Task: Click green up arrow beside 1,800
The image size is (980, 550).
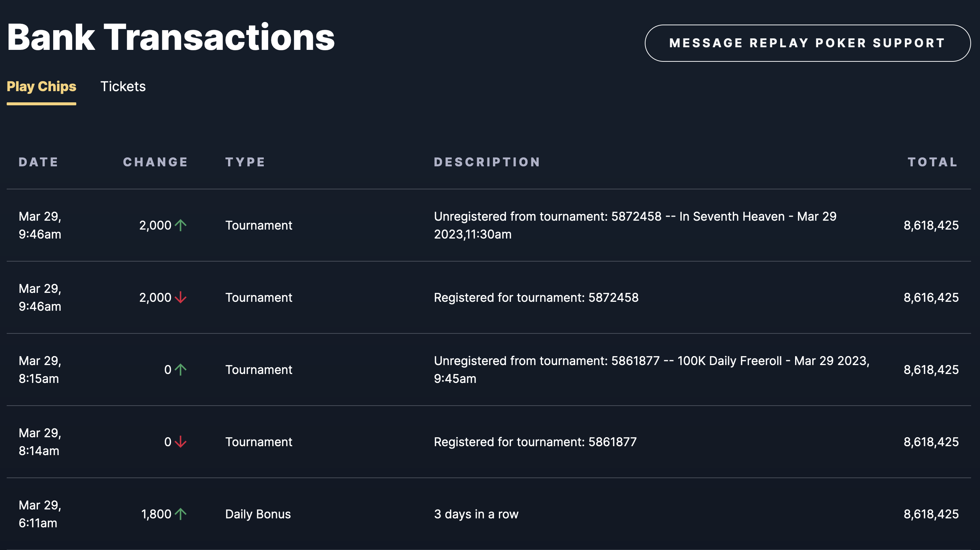Action: (181, 514)
